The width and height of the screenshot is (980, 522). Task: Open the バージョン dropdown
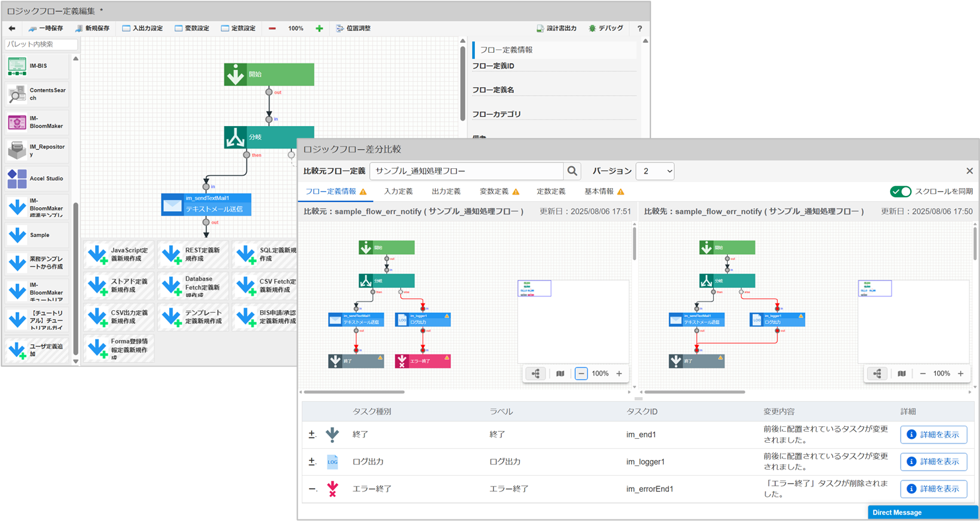coord(654,171)
